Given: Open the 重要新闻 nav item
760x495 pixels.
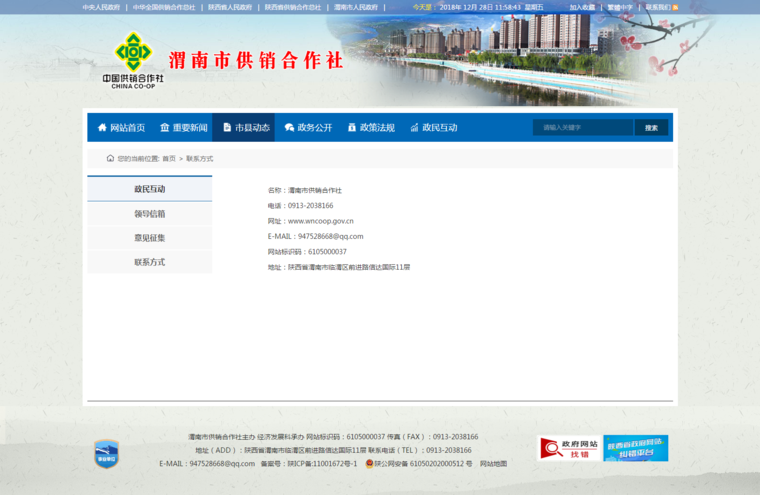Looking at the screenshot, I should [x=184, y=128].
